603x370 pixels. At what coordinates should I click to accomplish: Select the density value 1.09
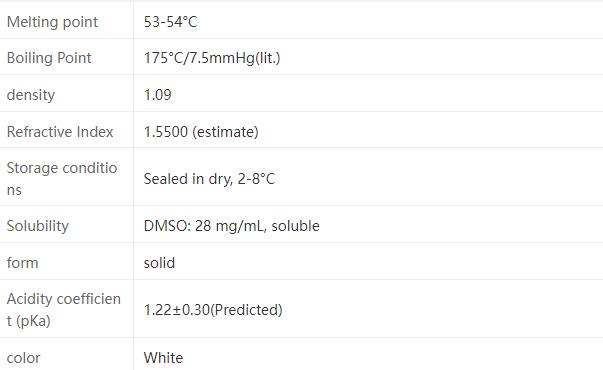[157, 95]
